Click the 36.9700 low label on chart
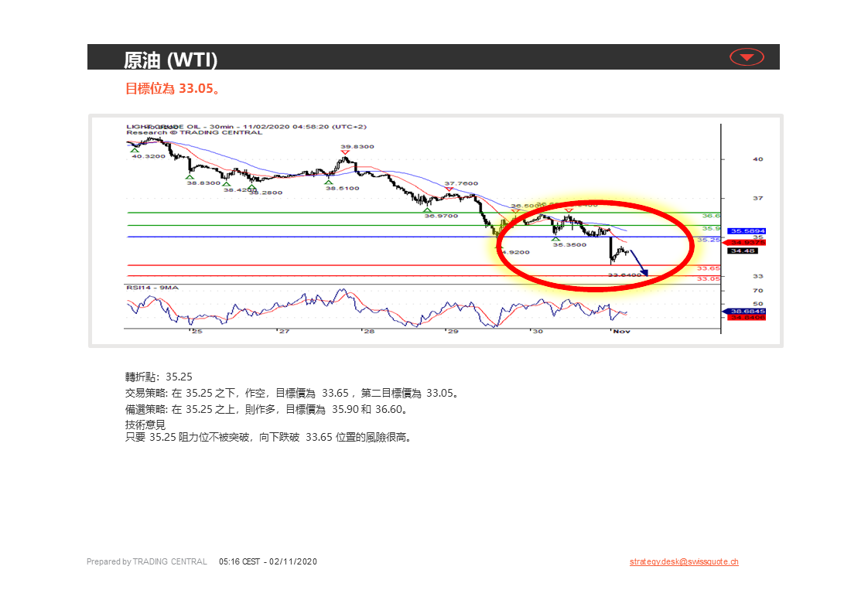The image size is (868, 614). click(x=441, y=216)
